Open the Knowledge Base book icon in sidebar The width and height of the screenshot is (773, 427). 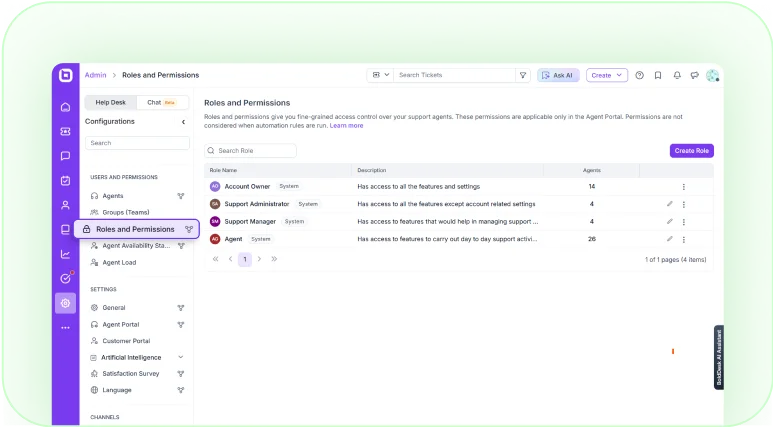pos(66,229)
